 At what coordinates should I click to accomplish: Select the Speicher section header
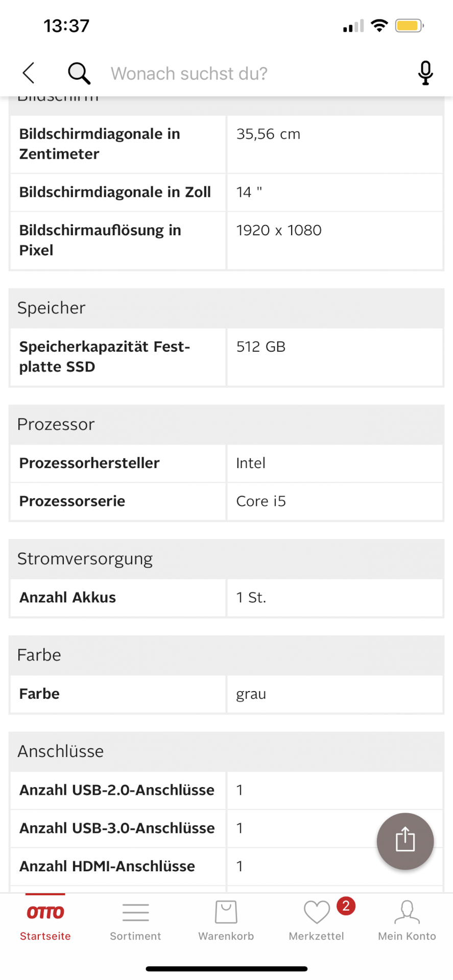click(x=51, y=308)
